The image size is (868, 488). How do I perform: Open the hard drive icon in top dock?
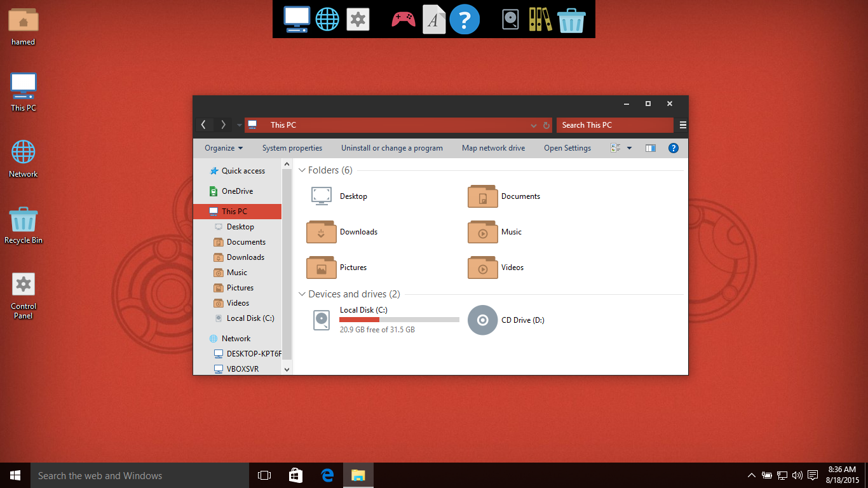(510, 20)
